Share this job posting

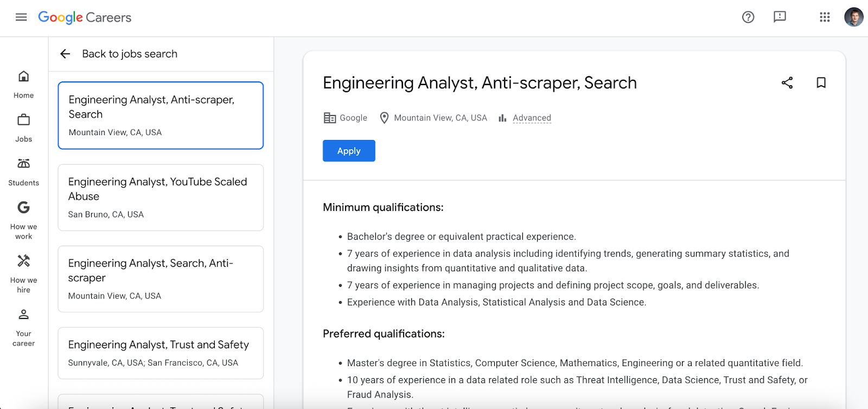tap(787, 83)
